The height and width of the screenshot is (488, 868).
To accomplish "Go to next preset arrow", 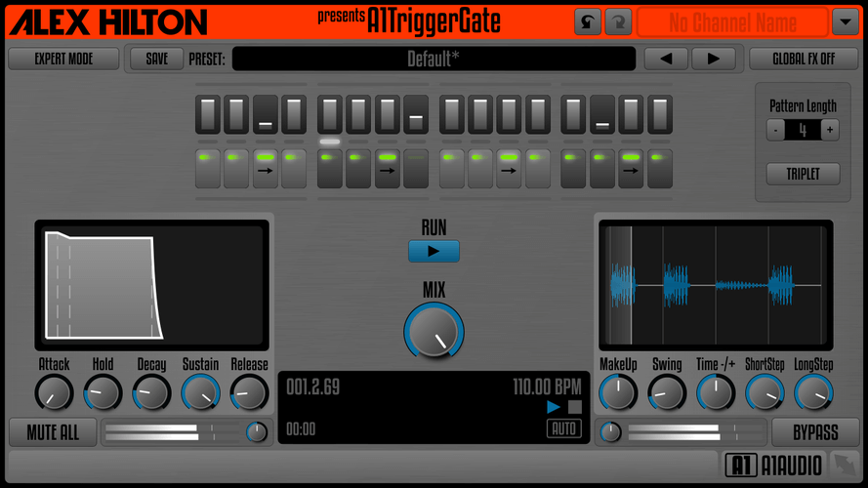I will pos(714,59).
